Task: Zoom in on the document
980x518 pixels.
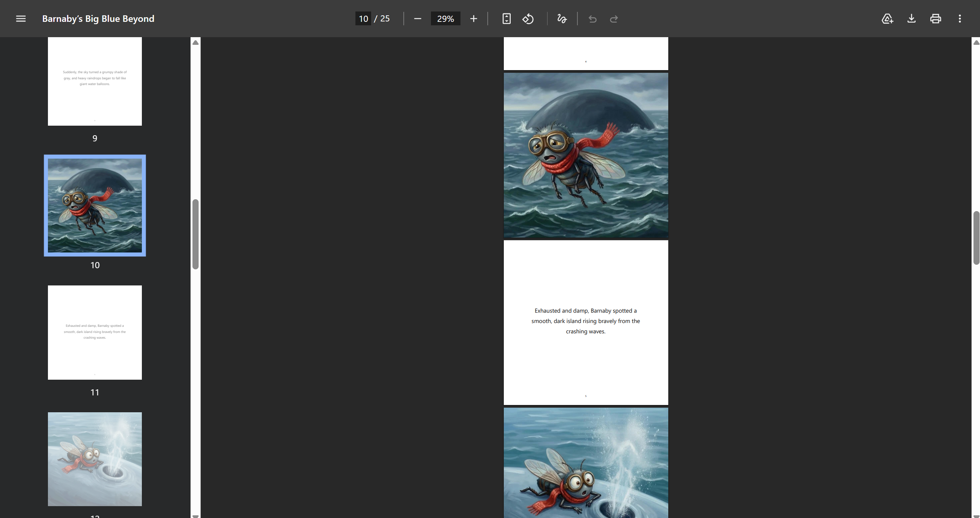Action: pos(474,18)
